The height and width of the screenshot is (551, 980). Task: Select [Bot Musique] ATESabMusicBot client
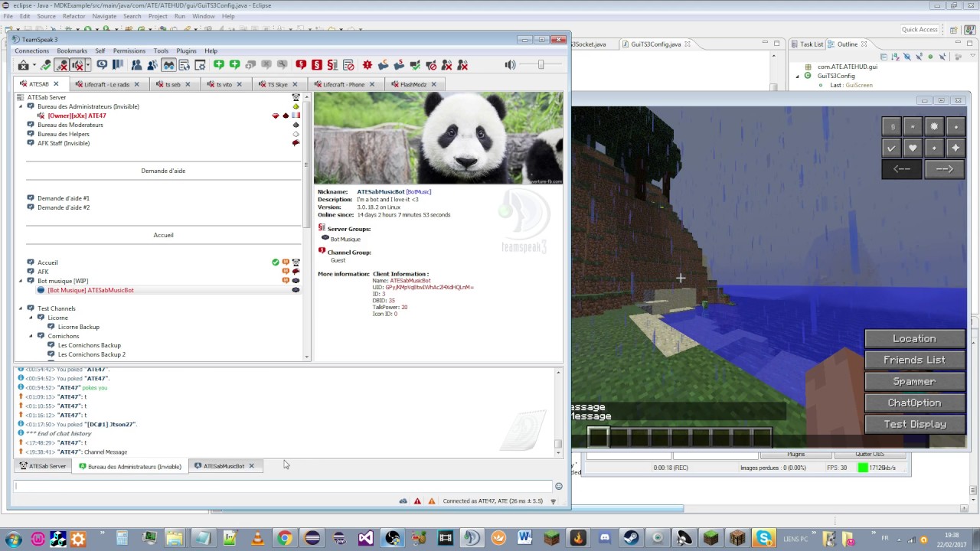point(90,290)
